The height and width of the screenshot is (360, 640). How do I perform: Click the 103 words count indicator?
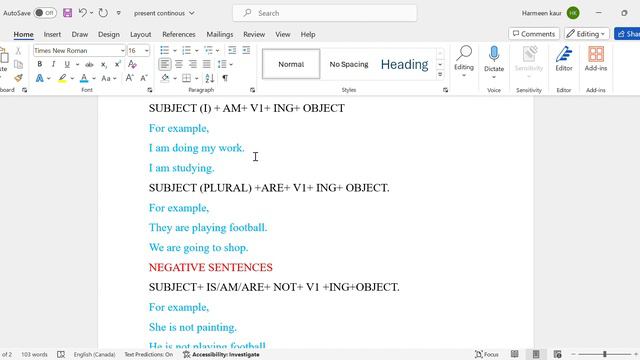[34, 354]
